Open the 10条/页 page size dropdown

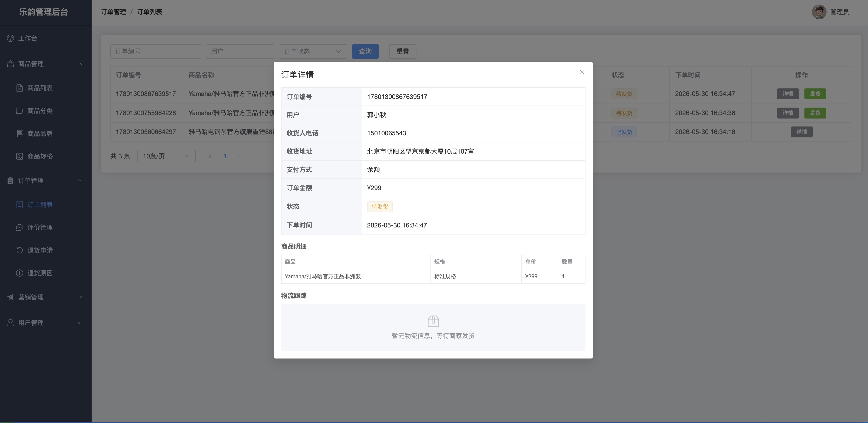167,156
